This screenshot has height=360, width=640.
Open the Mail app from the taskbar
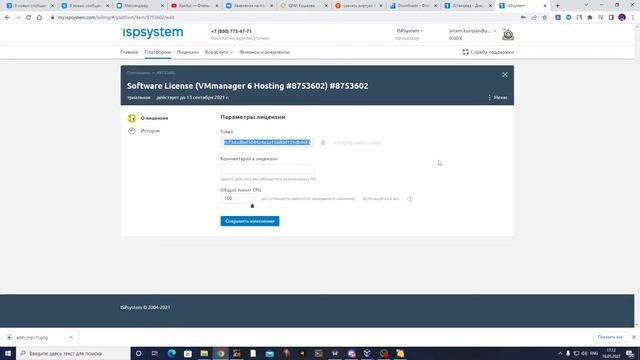(269, 353)
